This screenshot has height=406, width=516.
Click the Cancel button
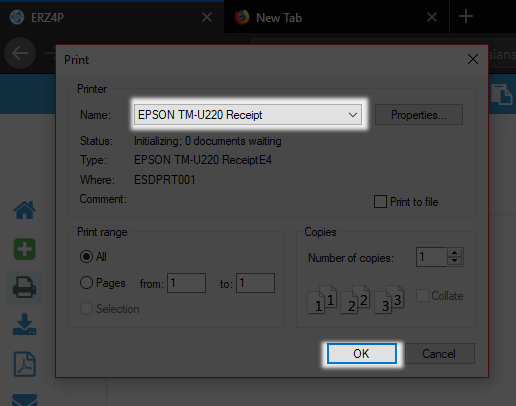tap(440, 353)
